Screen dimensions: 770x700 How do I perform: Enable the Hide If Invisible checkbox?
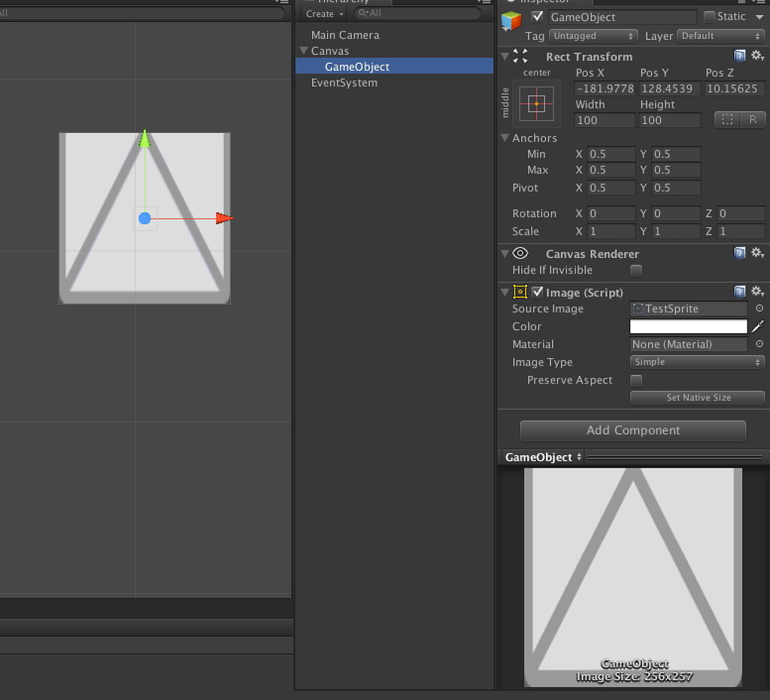[x=635, y=270]
